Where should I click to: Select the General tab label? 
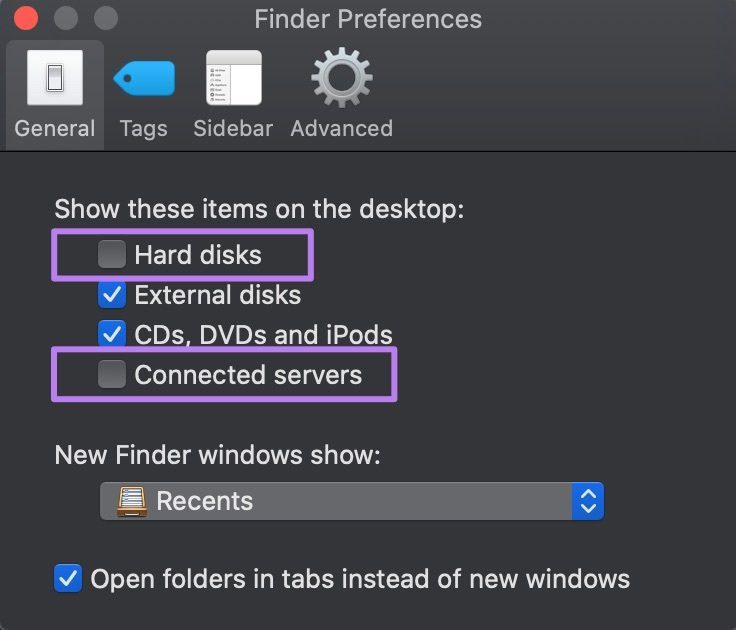(x=55, y=128)
